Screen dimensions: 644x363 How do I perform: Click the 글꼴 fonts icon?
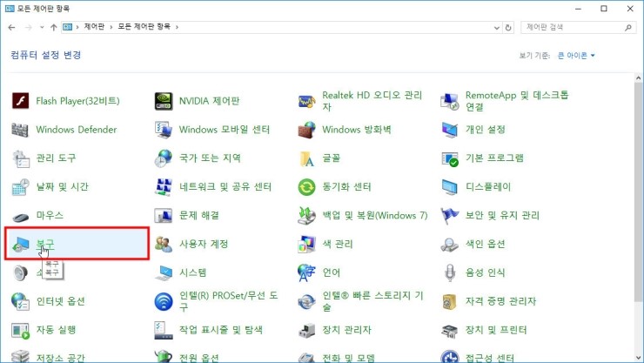tap(306, 158)
